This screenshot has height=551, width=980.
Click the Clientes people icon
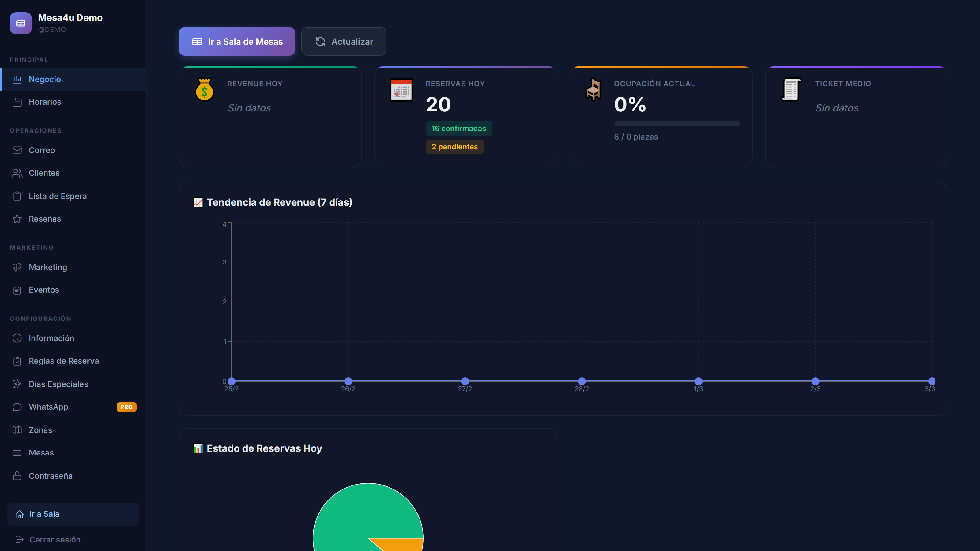(x=17, y=173)
